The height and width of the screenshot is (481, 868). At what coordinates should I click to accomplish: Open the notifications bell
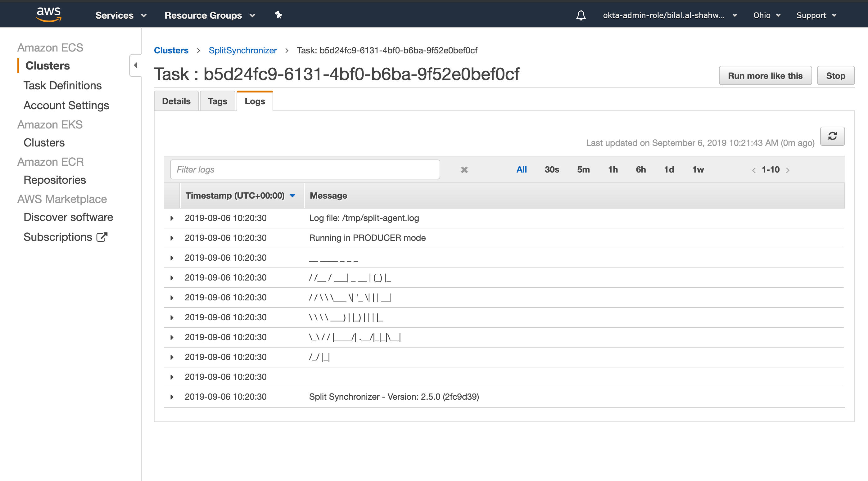tap(581, 15)
